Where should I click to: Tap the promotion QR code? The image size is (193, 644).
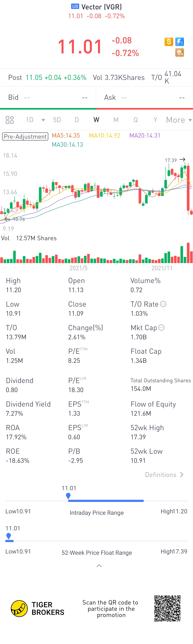coord(167,608)
